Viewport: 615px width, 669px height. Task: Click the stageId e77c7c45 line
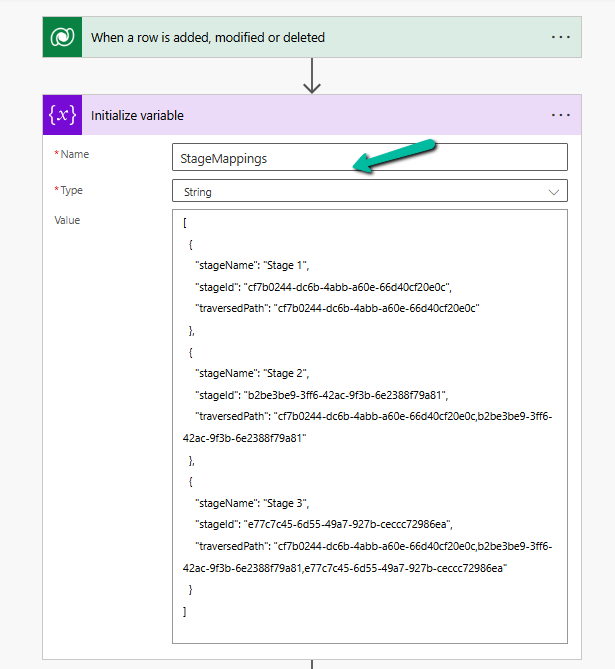[x=324, y=524]
